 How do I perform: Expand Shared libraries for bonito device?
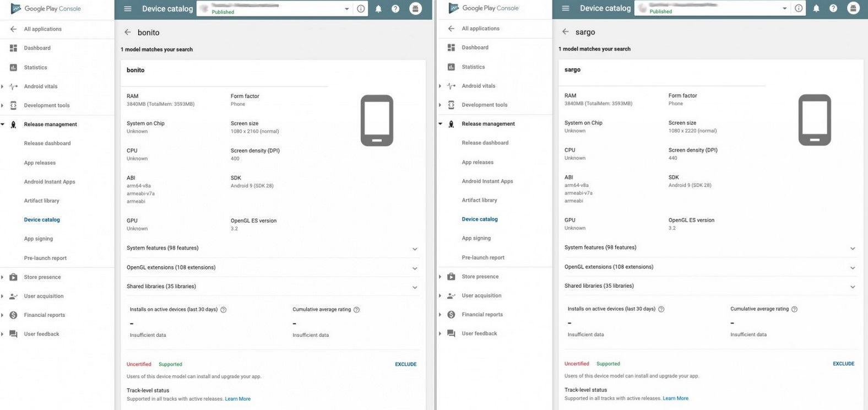click(415, 287)
